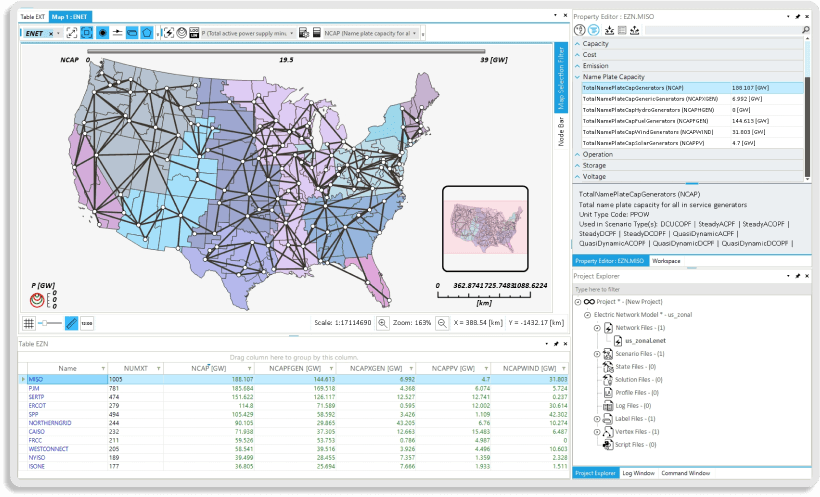
Task: Expand the Scenario Files tree node
Action: [597, 354]
